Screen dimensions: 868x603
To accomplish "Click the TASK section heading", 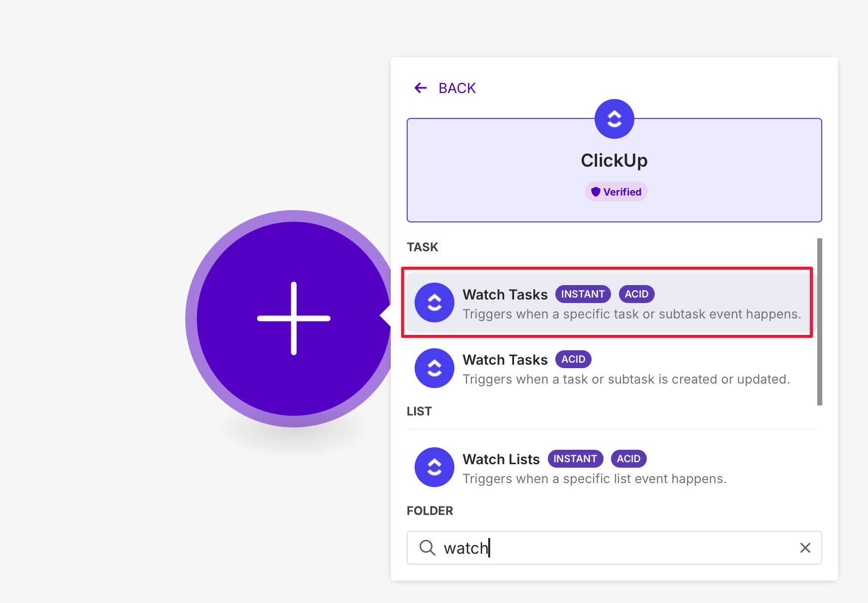I will tap(423, 247).
